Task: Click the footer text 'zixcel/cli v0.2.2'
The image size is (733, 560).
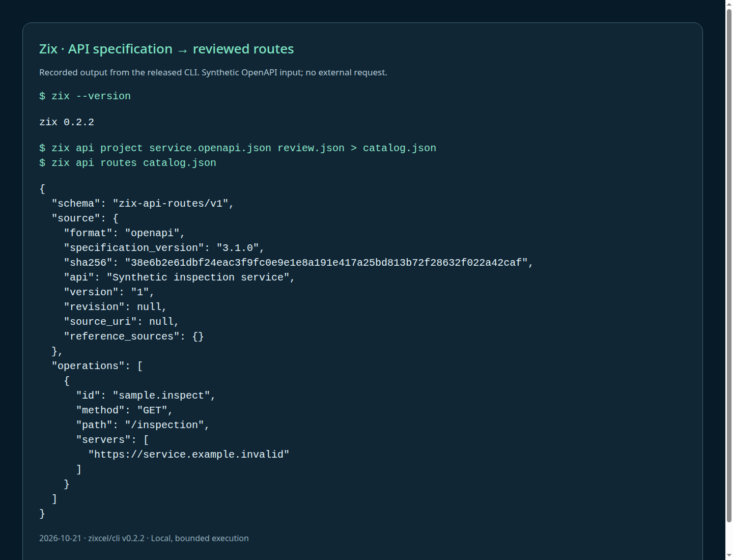Action: [116, 538]
